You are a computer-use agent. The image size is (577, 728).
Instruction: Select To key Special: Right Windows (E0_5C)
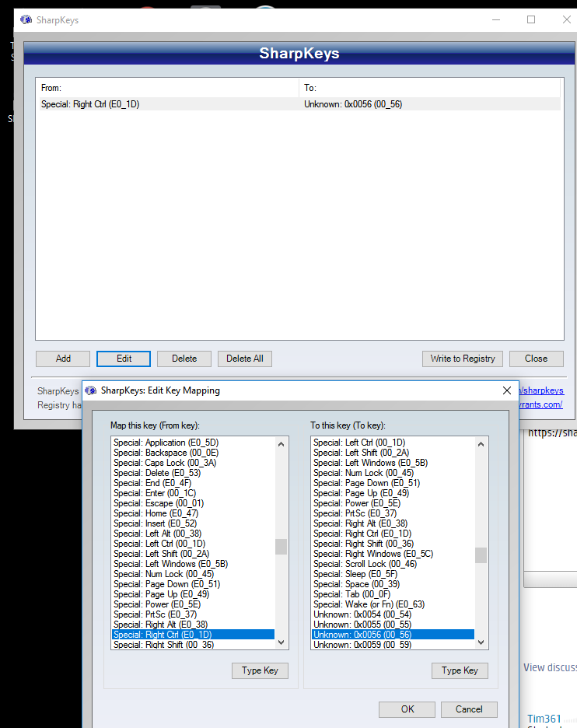(393, 554)
